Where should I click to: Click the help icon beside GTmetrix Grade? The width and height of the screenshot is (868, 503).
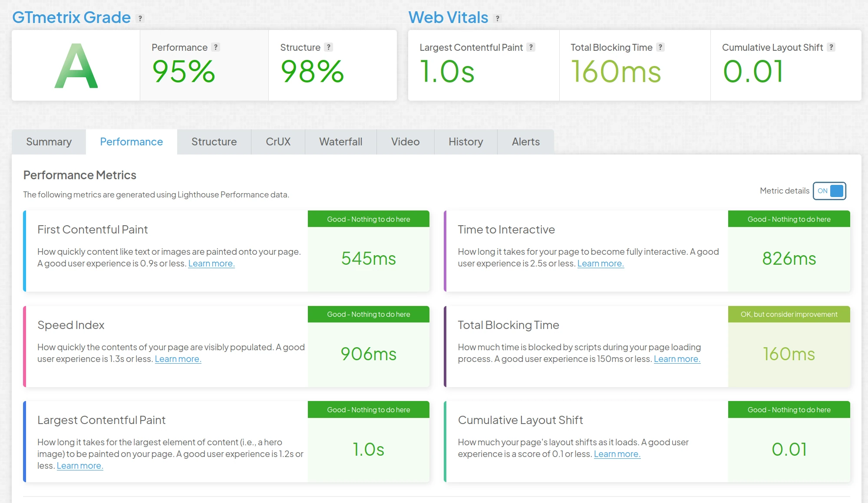(x=140, y=18)
